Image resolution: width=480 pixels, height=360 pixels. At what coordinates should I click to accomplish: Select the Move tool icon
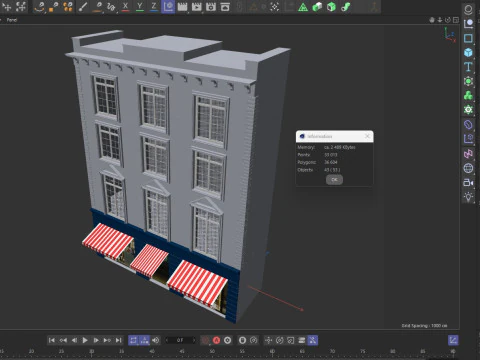coord(7,7)
